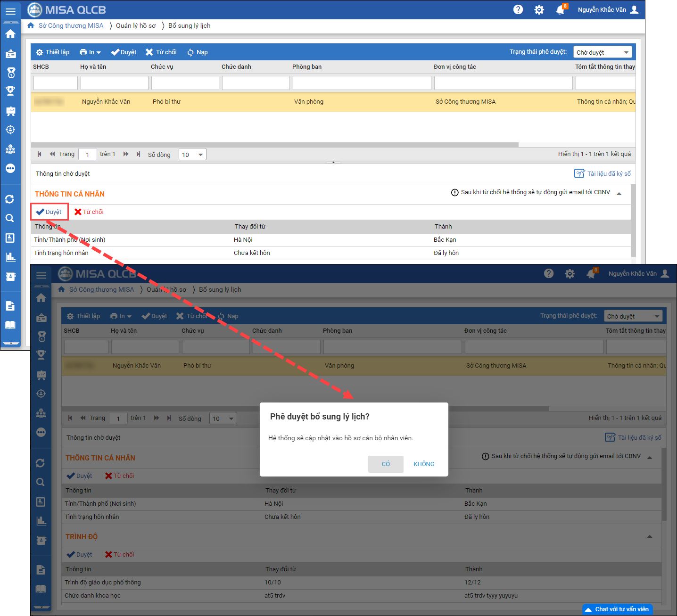Click the red-highlighted Duyệt approve button
Image resolution: width=677 pixels, height=616 pixels.
50,212
